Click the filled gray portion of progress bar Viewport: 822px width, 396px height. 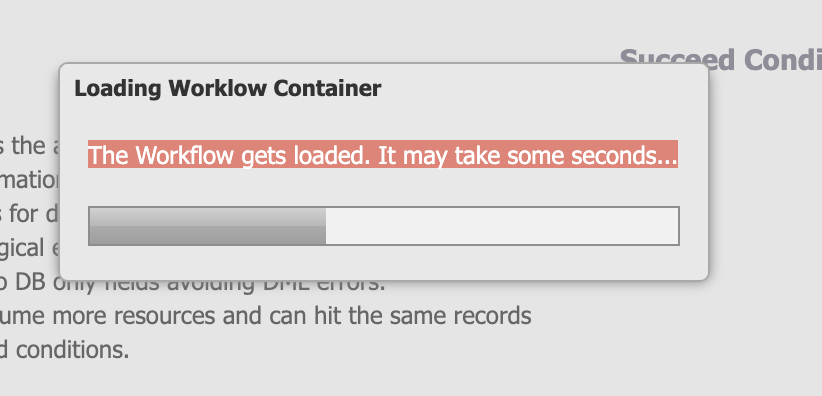coord(208,226)
